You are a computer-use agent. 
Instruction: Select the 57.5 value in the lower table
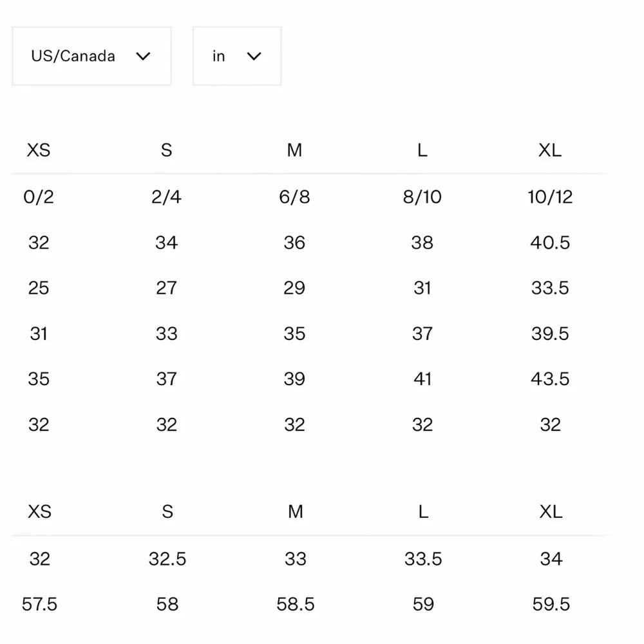tap(39, 604)
